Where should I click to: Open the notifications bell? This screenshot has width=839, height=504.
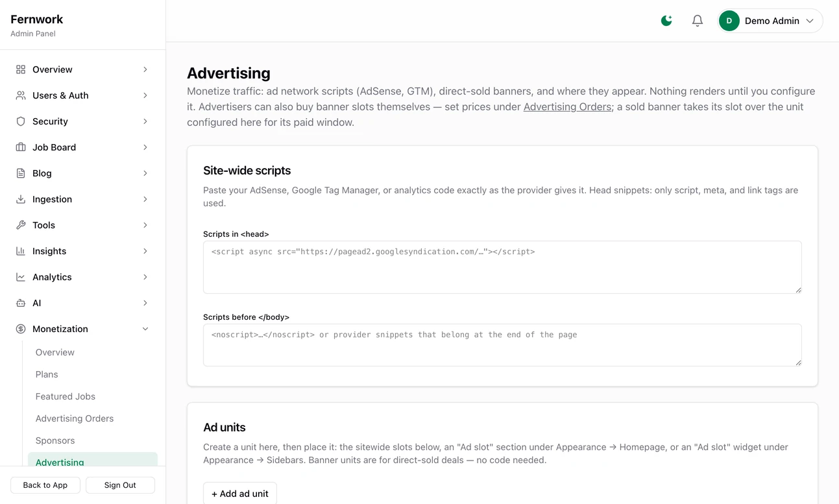tap(698, 21)
